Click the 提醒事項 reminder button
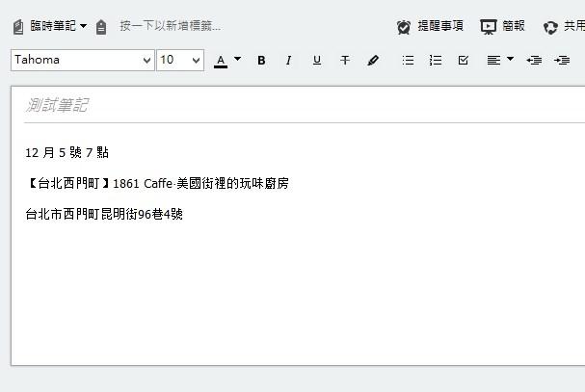Viewport: 585px width, 392px height. tap(430, 27)
